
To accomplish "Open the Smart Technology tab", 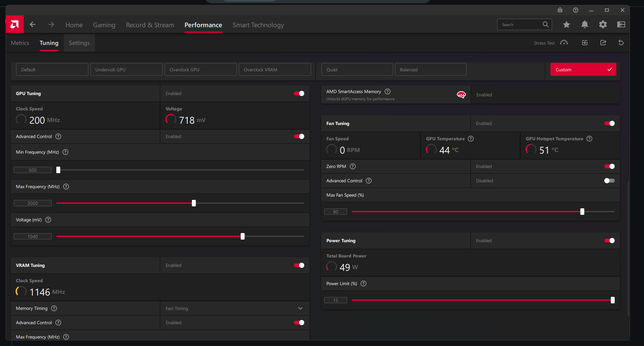I will click(258, 25).
